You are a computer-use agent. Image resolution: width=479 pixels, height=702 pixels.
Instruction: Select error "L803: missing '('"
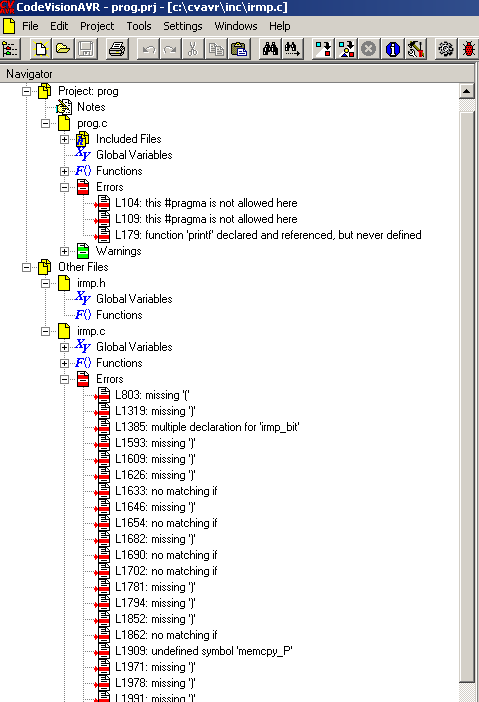pyautogui.click(x=152, y=395)
